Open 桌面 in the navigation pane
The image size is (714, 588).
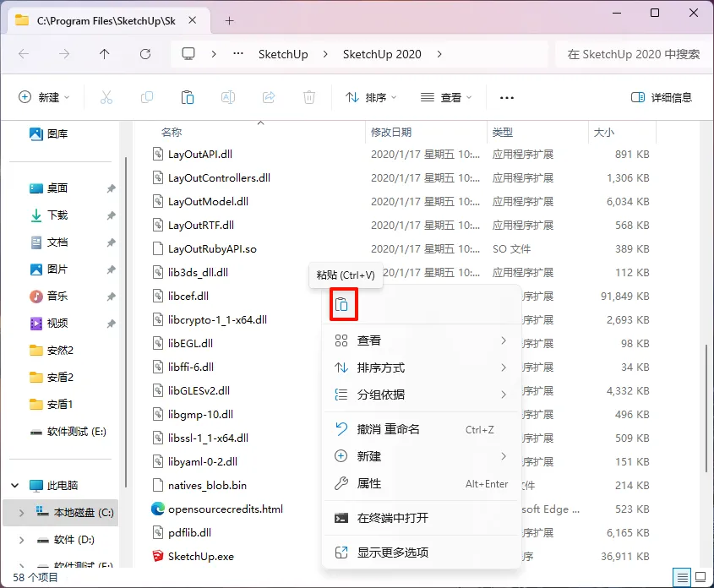click(x=48, y=188)
